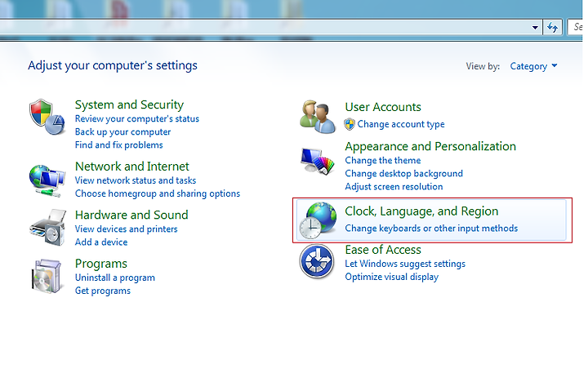Open Network and Internet category
This screenshot has width=588, height=391.
[132, 167]
